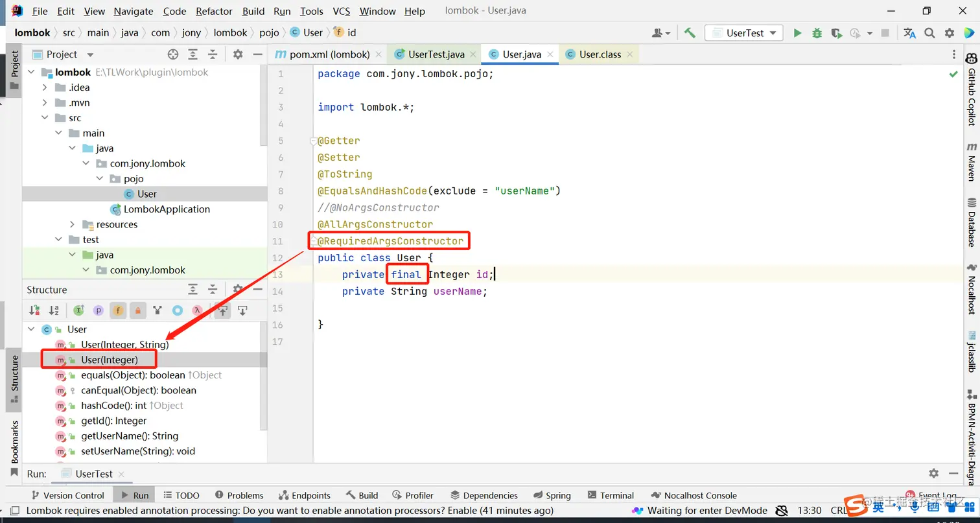Close the User.class editor tab
The image size is (980, 523).
(629, 54)
